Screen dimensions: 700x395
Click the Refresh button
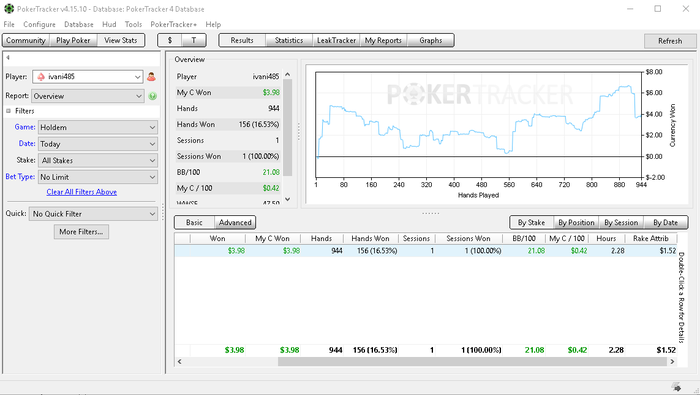(670, 41)
